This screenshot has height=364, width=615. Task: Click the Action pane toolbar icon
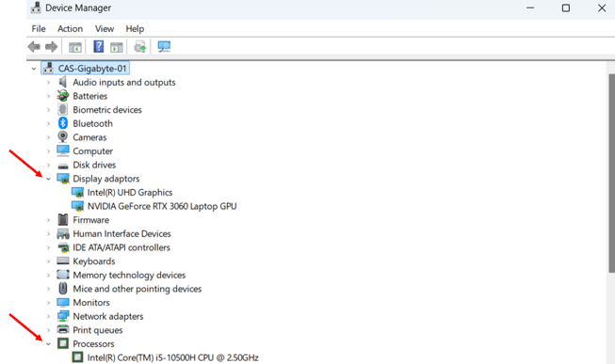click(x=117, y=47)
